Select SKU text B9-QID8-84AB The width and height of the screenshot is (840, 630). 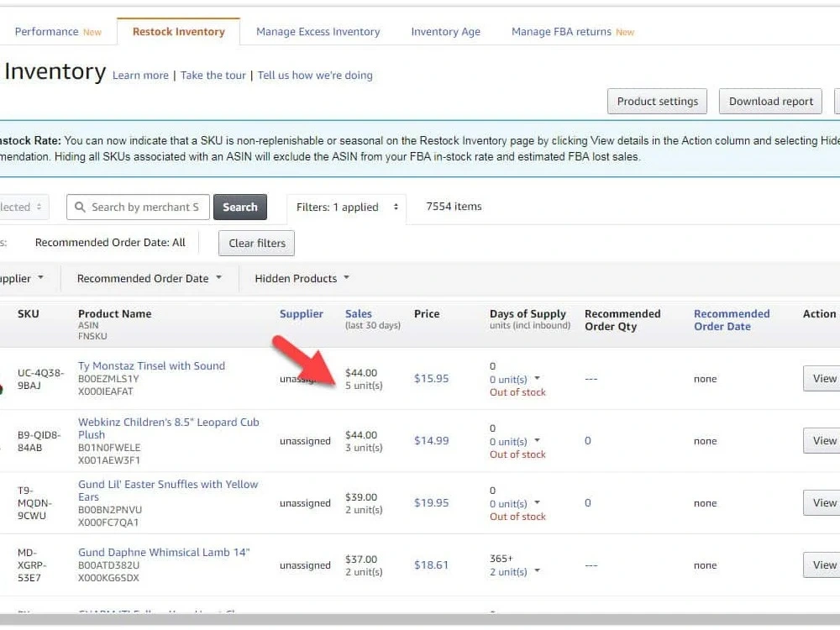[x=39, y=441]
